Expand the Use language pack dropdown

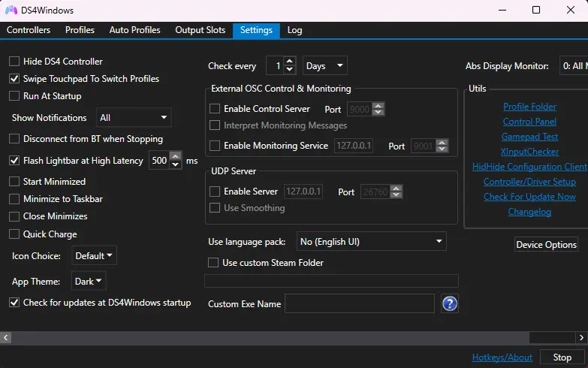tap(371, 241)
